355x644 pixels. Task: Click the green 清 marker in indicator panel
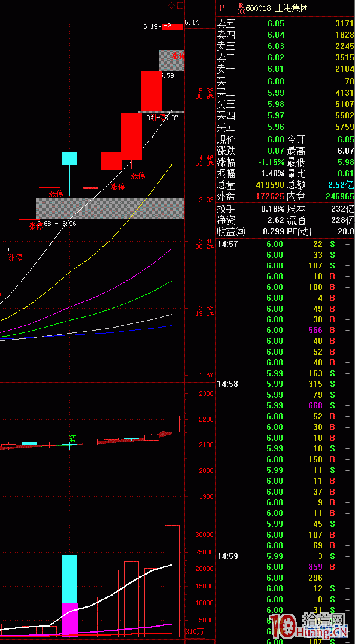[x=73, y=439]
